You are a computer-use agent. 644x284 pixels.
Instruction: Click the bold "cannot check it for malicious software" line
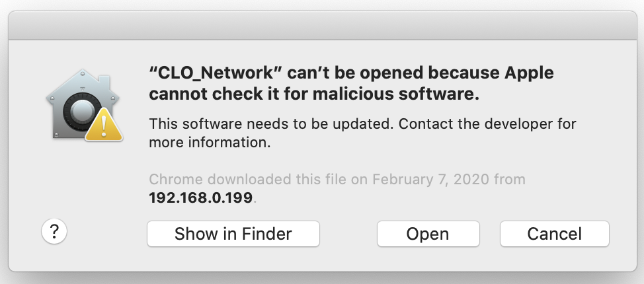pyautogui.click(x=314, y=94)
